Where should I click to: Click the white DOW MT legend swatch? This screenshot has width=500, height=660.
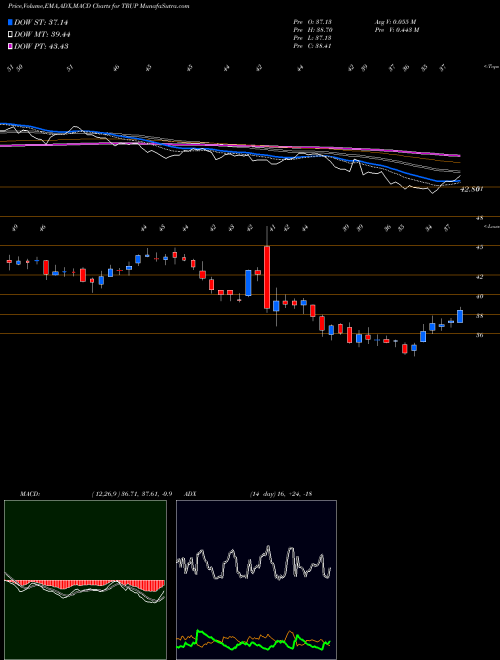pyautogui.click(x=10, y=34)
